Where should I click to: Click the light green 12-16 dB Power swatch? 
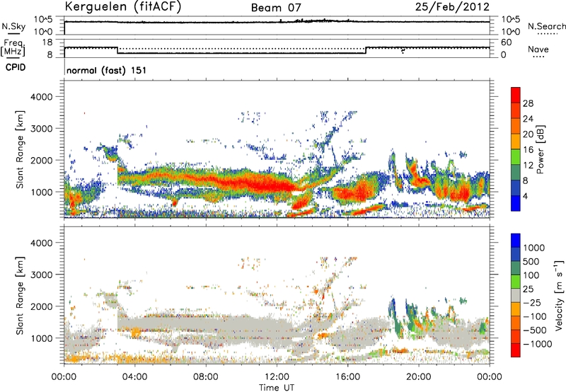click(x=516, y=157)
